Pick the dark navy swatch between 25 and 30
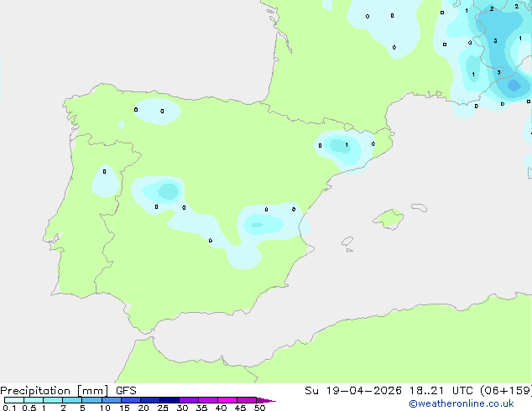The image size is (532, 411). coord(170,400)
